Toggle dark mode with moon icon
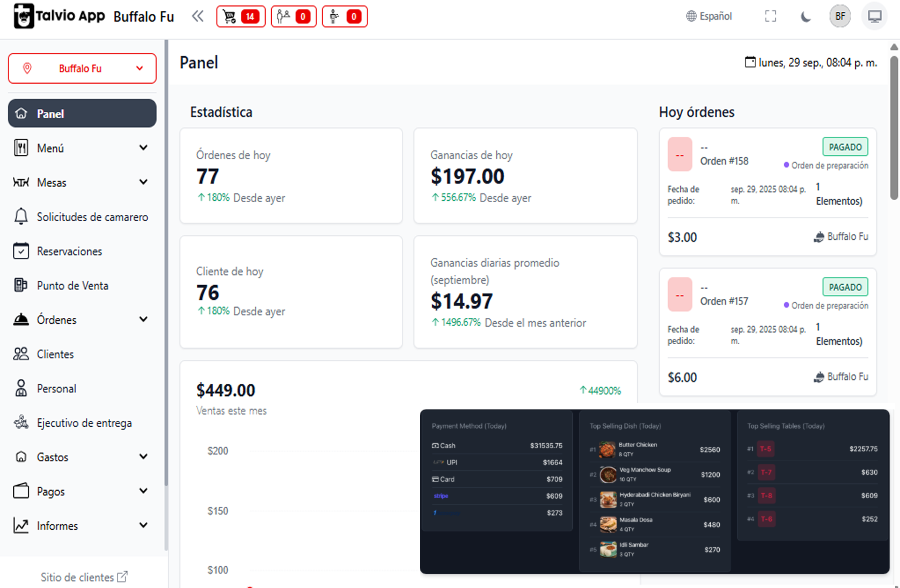900x588 pixels. point(805,16)
